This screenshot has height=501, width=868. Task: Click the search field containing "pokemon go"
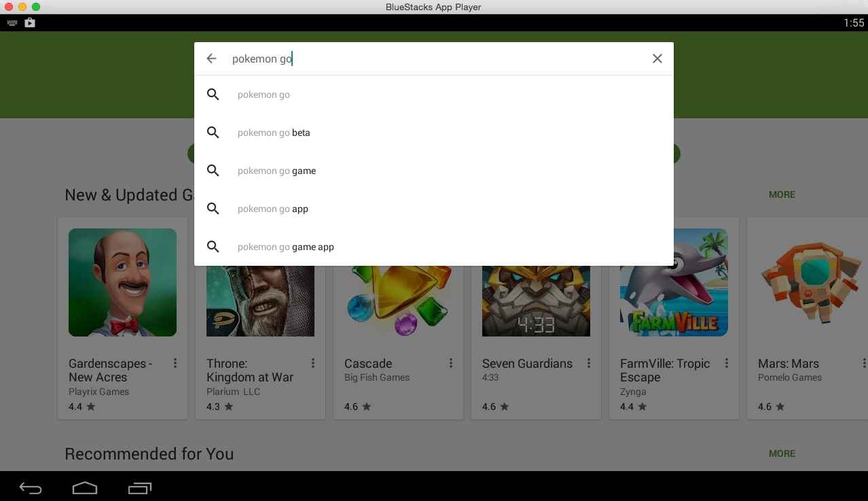[x=434, y=58]
